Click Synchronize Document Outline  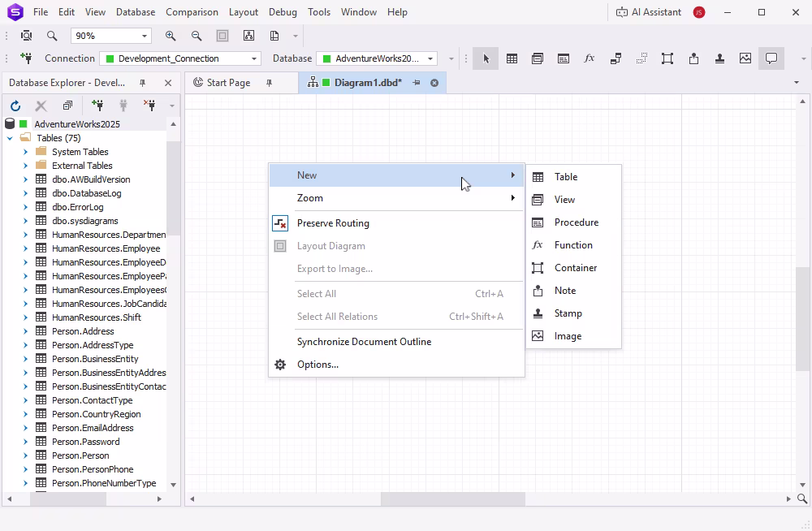tap(397, 342)
